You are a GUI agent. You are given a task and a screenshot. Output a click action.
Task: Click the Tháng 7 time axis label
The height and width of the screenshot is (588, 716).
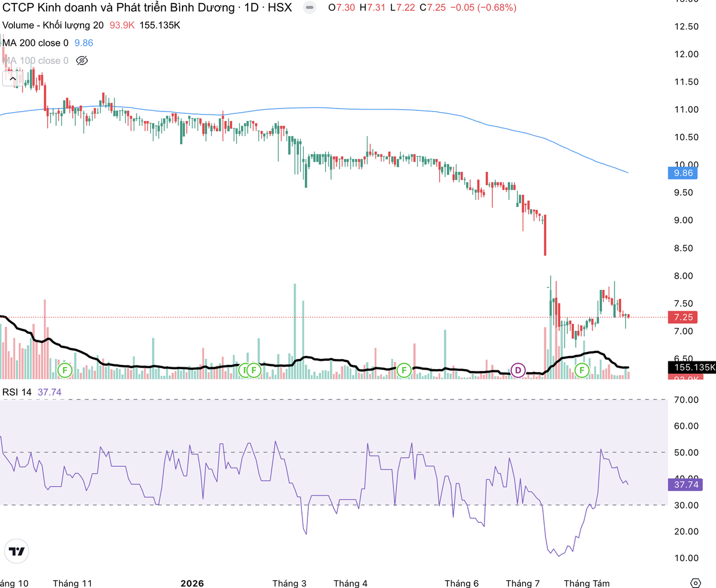point(523,583)
